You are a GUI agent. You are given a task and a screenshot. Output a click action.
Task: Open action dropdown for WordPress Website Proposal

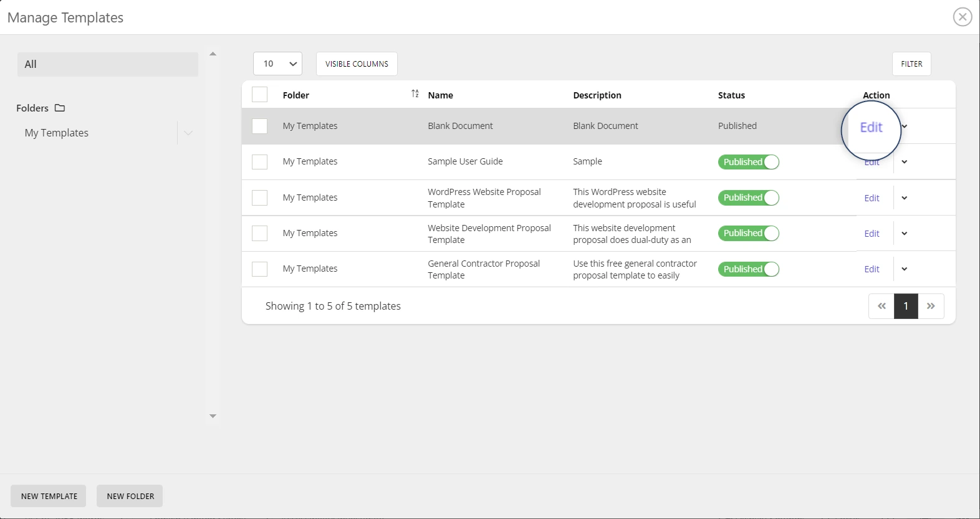click(905, 198)
